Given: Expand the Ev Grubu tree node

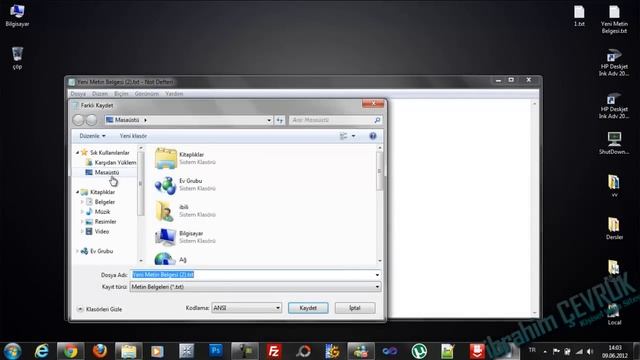Looking at the screenshot, I should point(78,251).
